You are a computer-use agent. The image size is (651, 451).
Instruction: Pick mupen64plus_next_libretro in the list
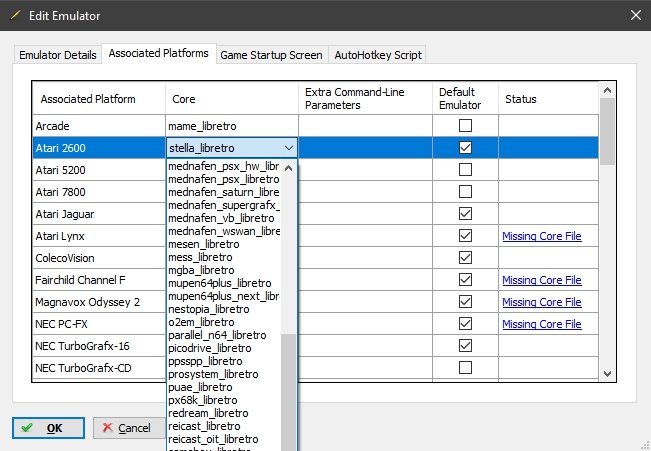click(224, 296)
